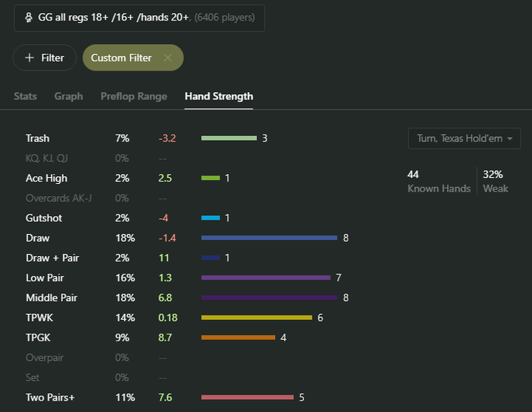Click the Filter button
532x412 pixels.
pos(44,58)
